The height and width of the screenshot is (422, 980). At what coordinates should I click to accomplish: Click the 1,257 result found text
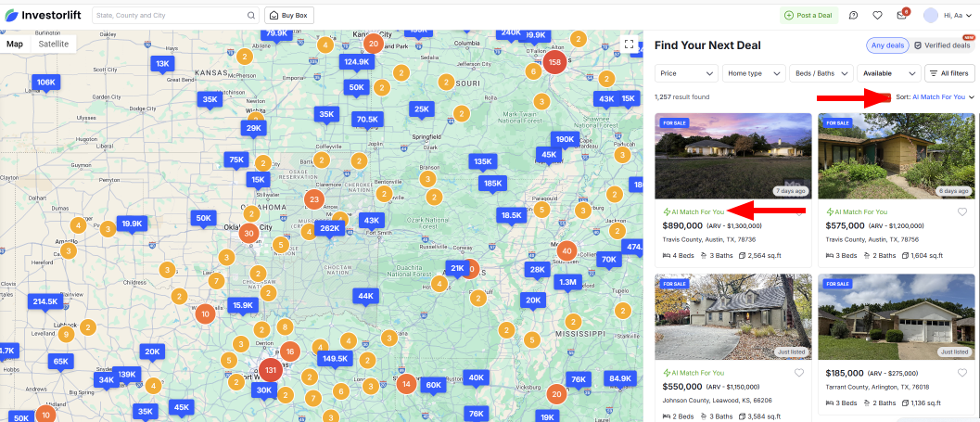tap(681, 96)
